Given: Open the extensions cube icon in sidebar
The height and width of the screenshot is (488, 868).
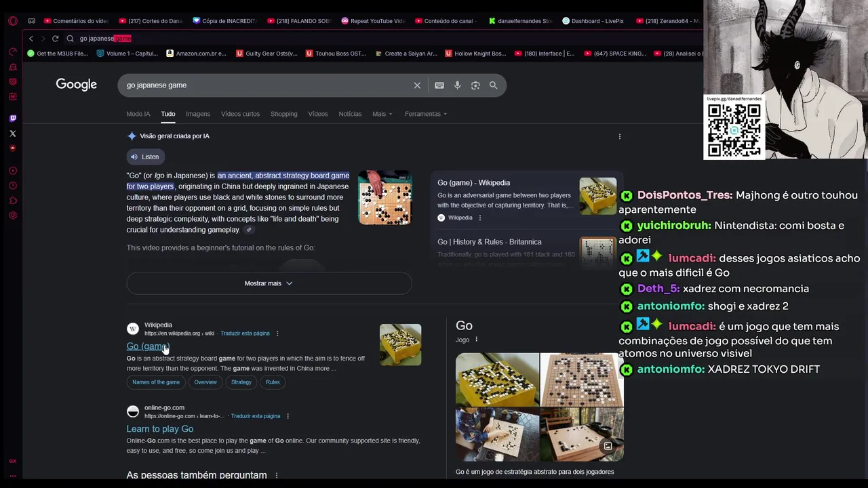Looking at the screenshot, I should point(12,201).
